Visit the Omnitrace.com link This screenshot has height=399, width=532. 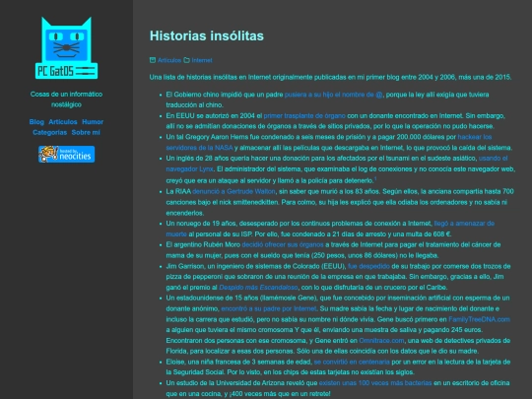pos(381,341)
